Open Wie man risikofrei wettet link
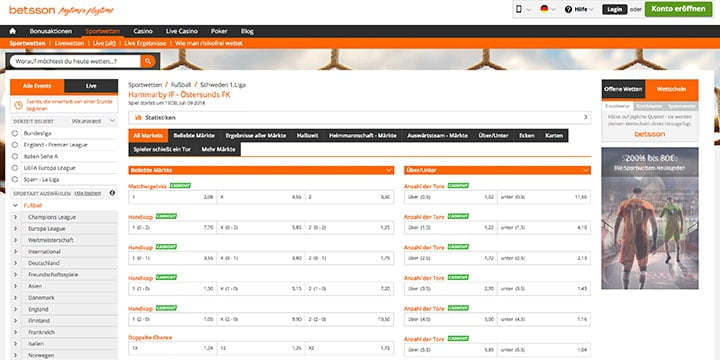The width and height of the screenshot is (720, 360). pyautogui.click(x=208, y=43)
